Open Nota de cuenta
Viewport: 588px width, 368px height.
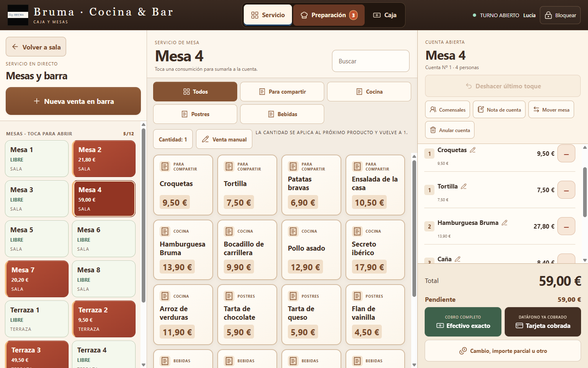499,110
